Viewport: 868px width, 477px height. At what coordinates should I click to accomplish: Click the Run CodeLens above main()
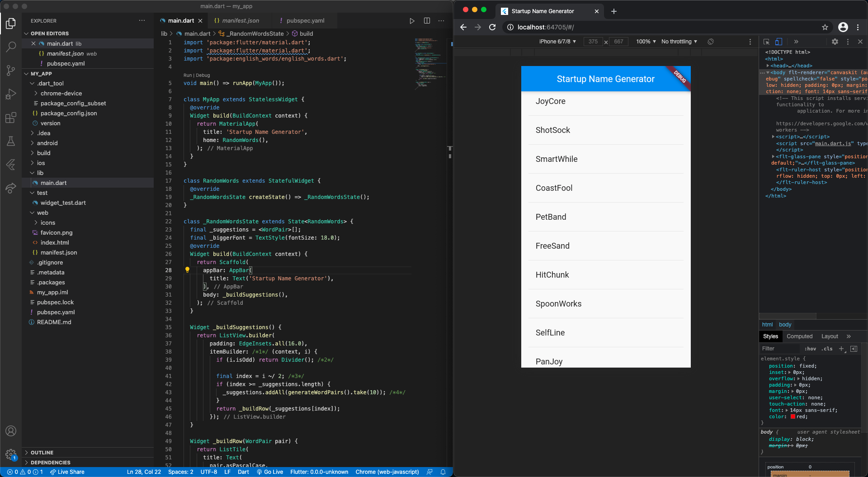point(187,76)
